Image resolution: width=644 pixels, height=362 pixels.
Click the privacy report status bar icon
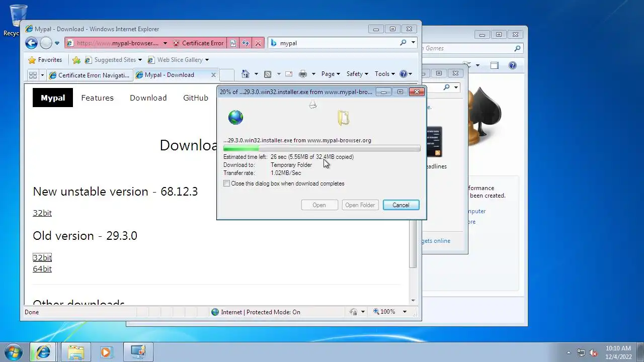(x=354, y=312)
